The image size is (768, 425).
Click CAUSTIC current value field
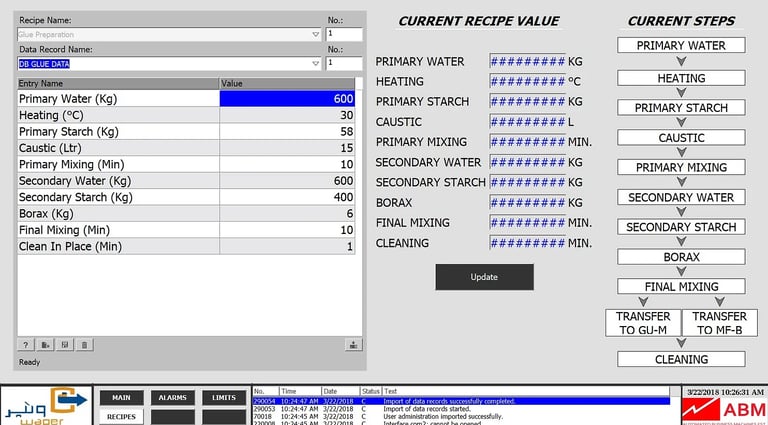pos(528,122)
